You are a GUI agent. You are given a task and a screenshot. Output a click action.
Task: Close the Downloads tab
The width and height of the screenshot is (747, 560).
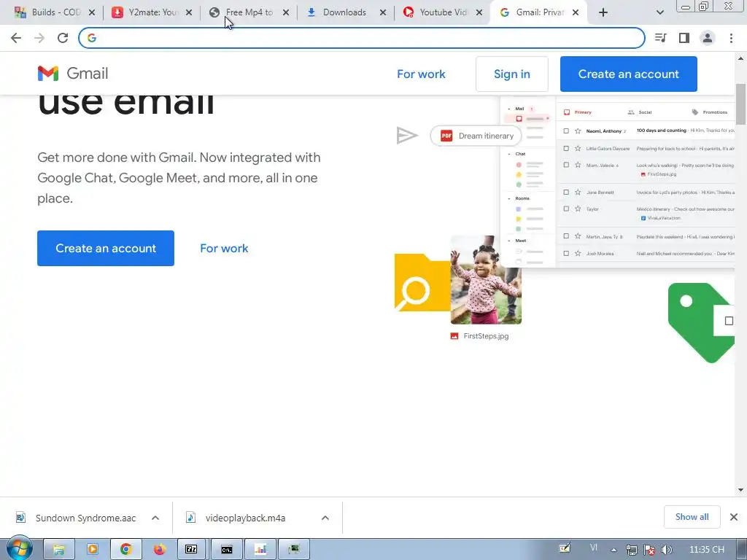click(383, 12)
